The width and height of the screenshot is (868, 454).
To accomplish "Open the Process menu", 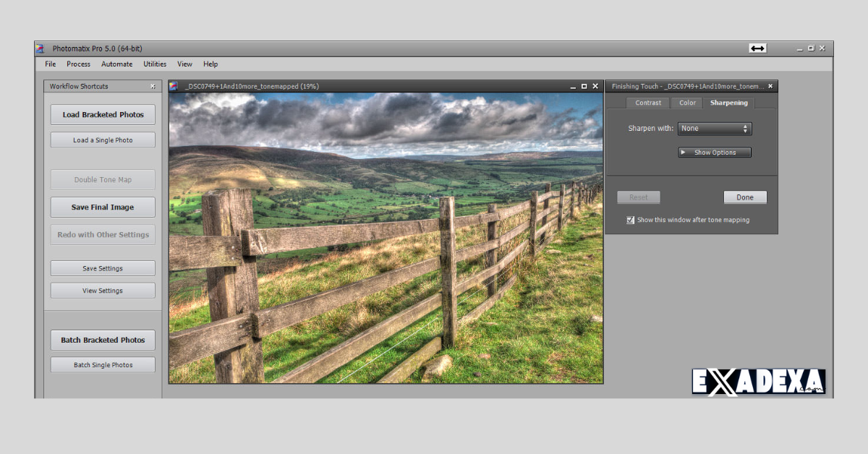I will [78, 64].
